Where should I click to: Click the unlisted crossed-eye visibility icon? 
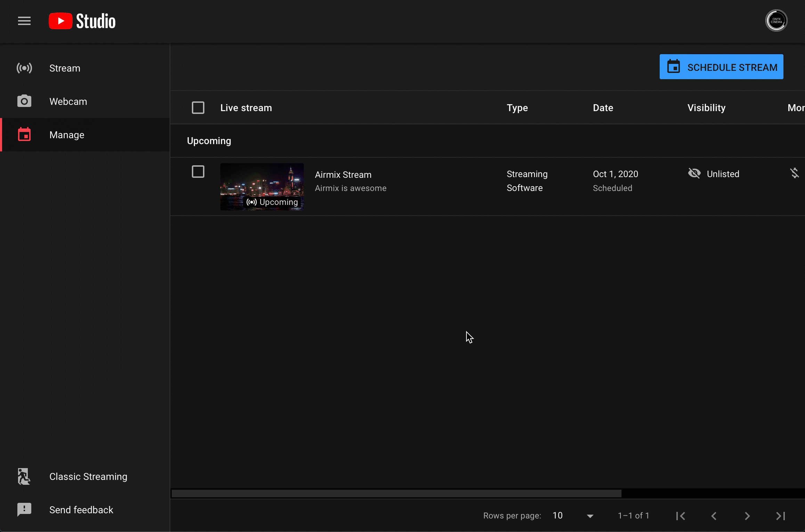coord(694,173)
